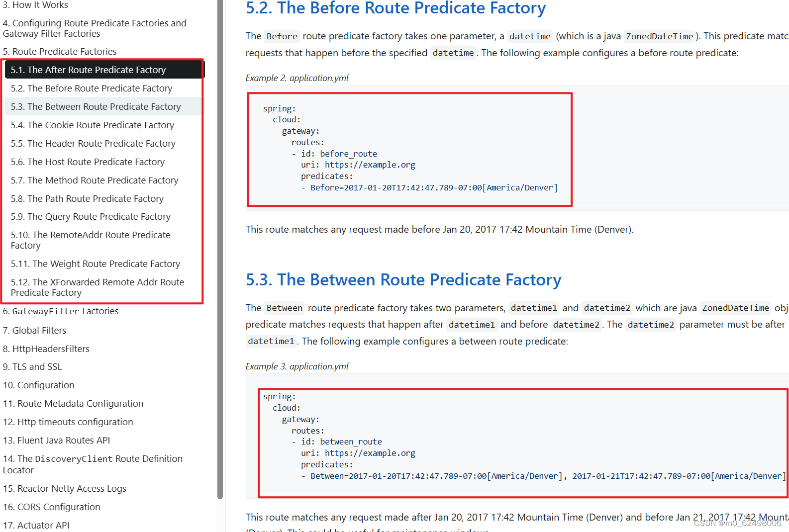Open '6. GatewayFilter Factories' in sidebar
Screen dimensions: 789x532
61,311
